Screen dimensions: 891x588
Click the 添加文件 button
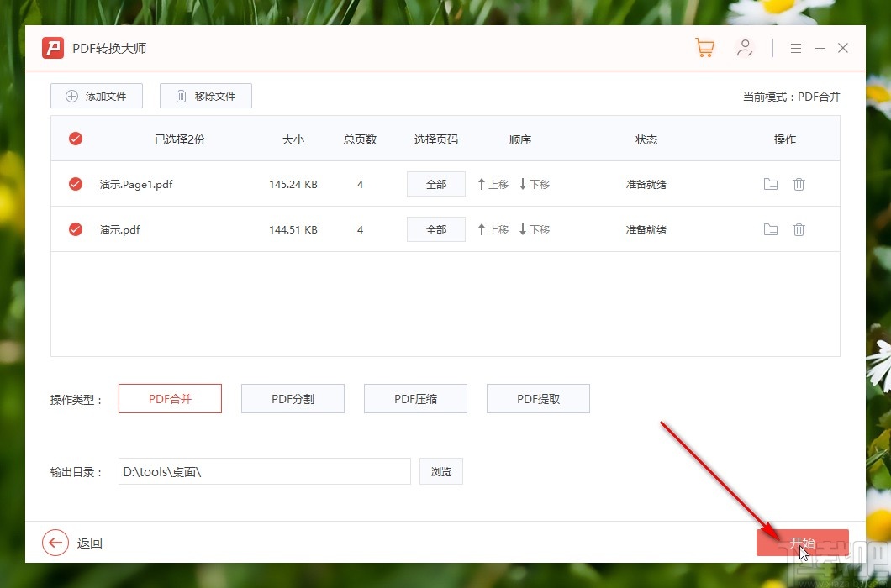click(x=97, y=96)
